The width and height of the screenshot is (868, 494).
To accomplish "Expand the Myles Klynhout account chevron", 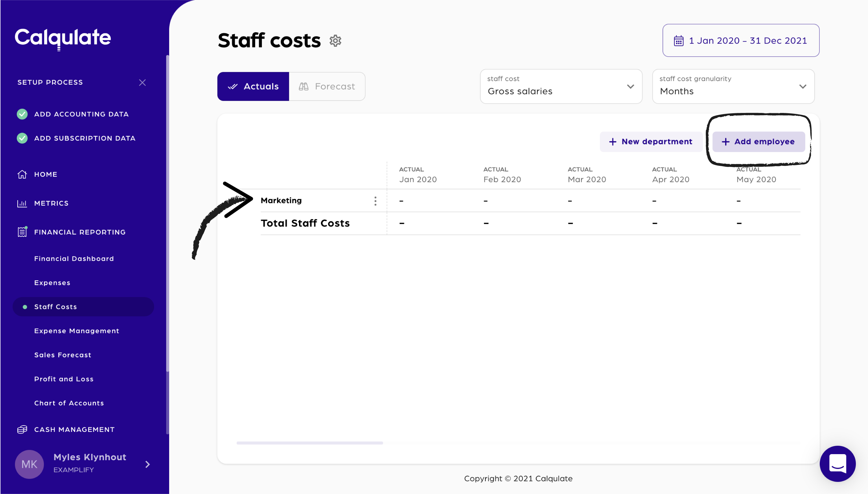I will coord(147,464).
